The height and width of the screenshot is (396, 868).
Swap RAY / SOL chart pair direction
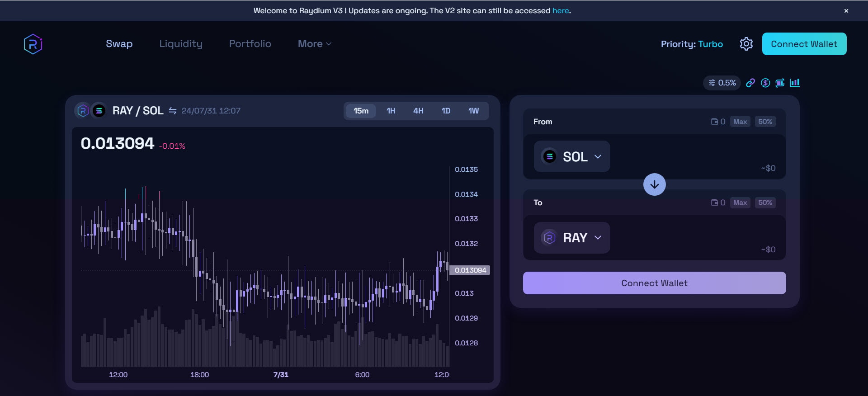(173, 111)
